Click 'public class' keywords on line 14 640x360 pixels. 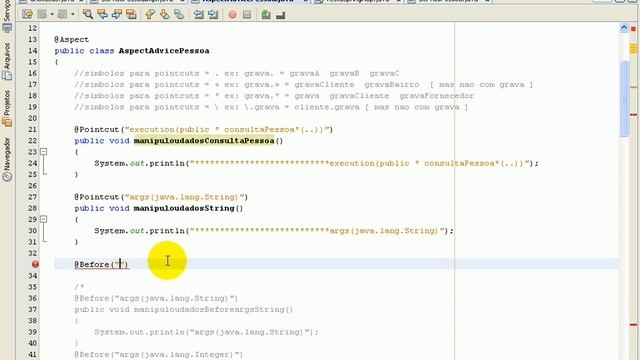(x=84, y=51)
